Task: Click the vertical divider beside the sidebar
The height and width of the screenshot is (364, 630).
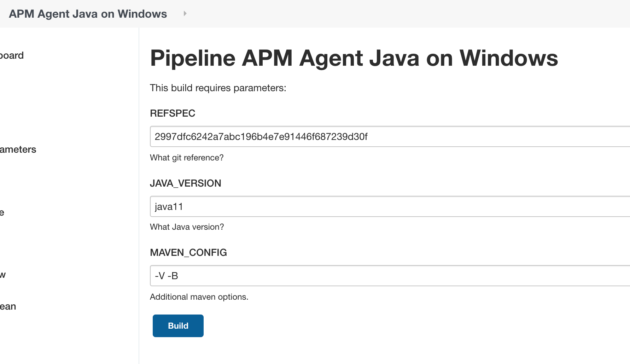Action: [x=139, y=194]
